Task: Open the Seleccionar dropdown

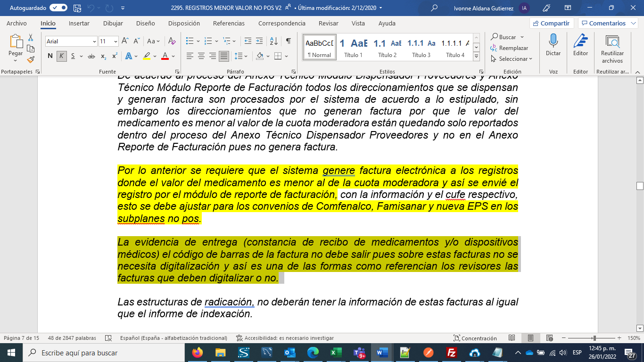Action: [512, 58]
